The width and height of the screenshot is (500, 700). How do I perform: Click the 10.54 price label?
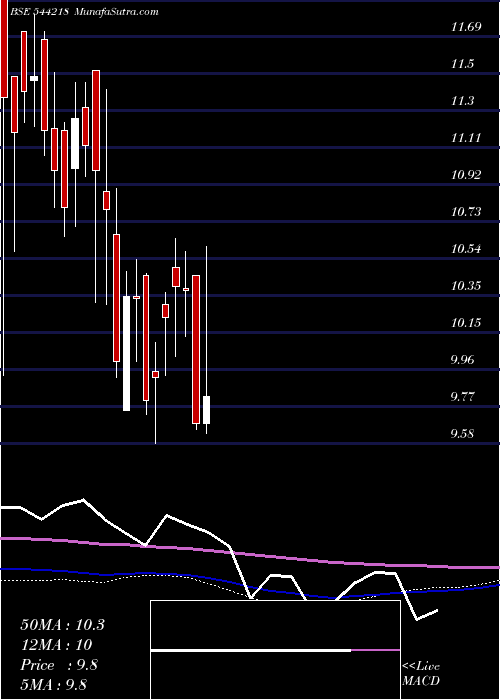(466, 249)
